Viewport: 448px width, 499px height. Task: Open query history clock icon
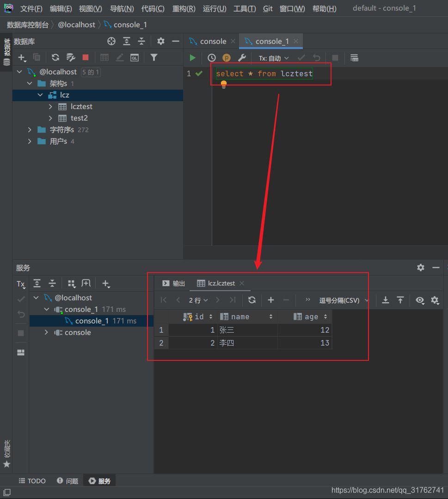coord(212,58)
